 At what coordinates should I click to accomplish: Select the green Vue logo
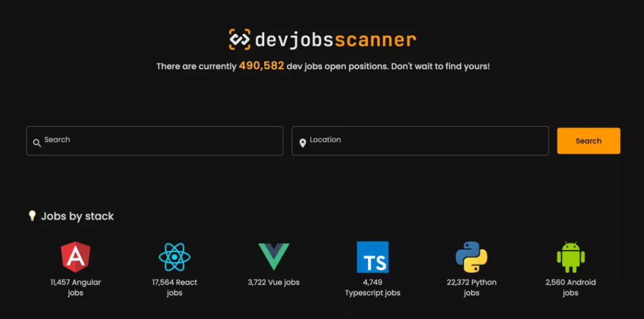(274, 257)
